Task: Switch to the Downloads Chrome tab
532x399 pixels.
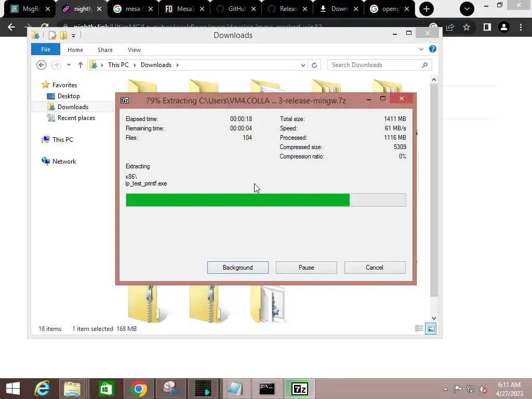Action: (x=339, y=9)
